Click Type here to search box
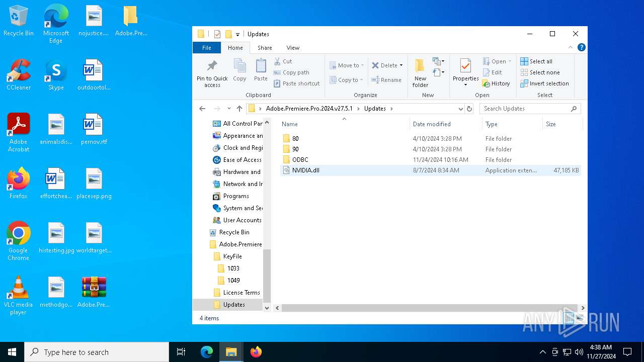This screenshot has width=644, height=362. (97, 352)
